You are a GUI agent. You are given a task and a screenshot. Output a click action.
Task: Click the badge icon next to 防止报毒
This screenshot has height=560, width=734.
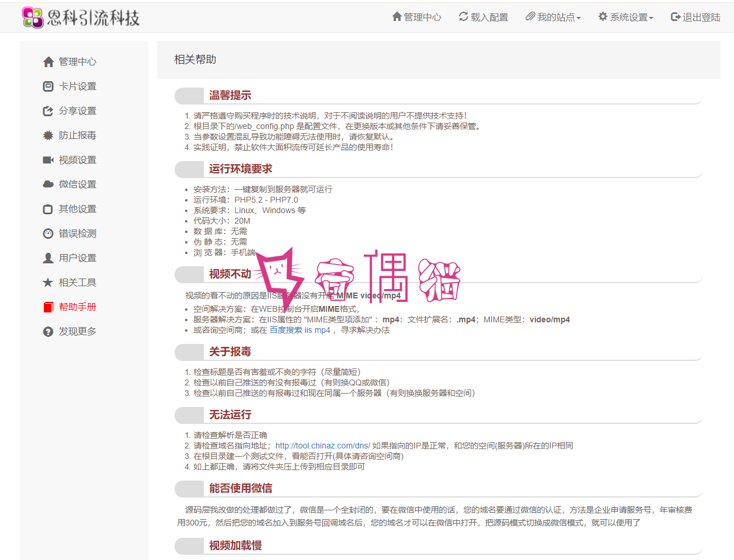point(48,135)
